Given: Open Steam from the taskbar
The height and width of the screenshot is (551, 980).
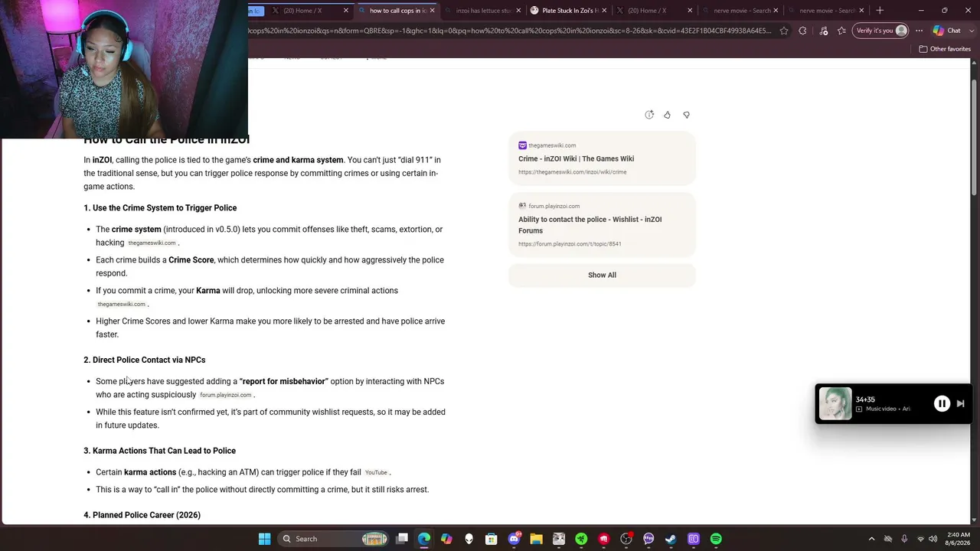Looking at the screenshot, I should tap(671, 539).
